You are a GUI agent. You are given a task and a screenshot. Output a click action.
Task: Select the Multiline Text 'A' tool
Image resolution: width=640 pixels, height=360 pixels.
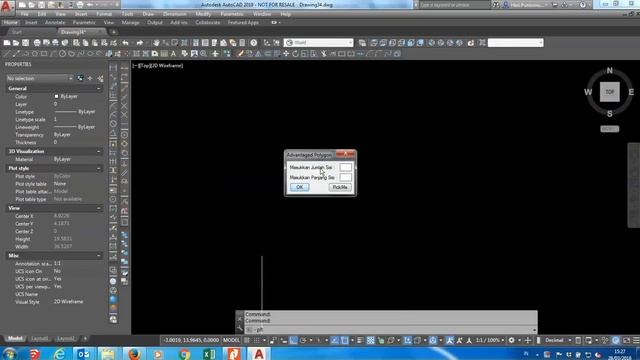point(173,53)
